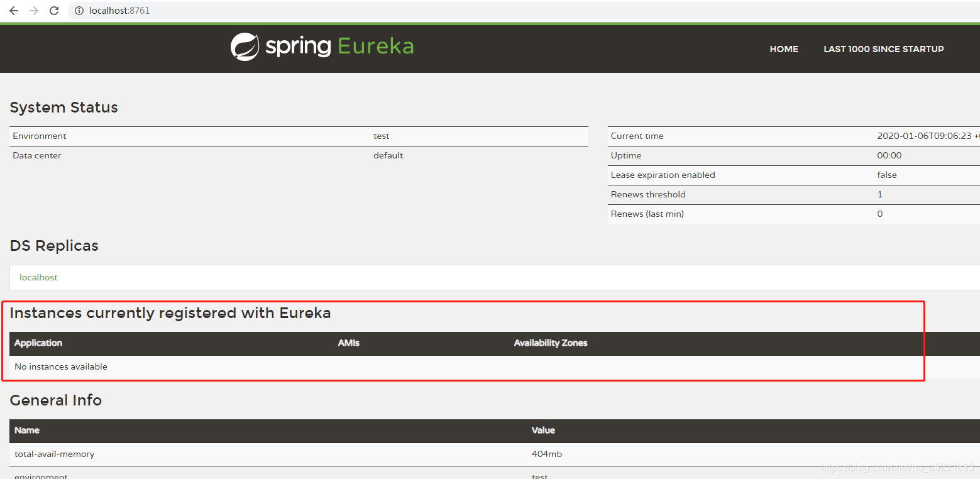Click the Spring leaf emblem in the header

245,46
